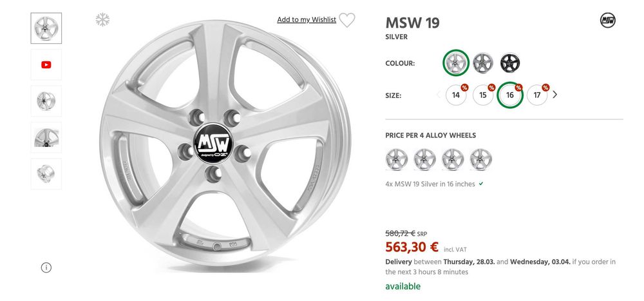
Task: Click the Add to my Wishlist link
Action: [x=307, y=20]
